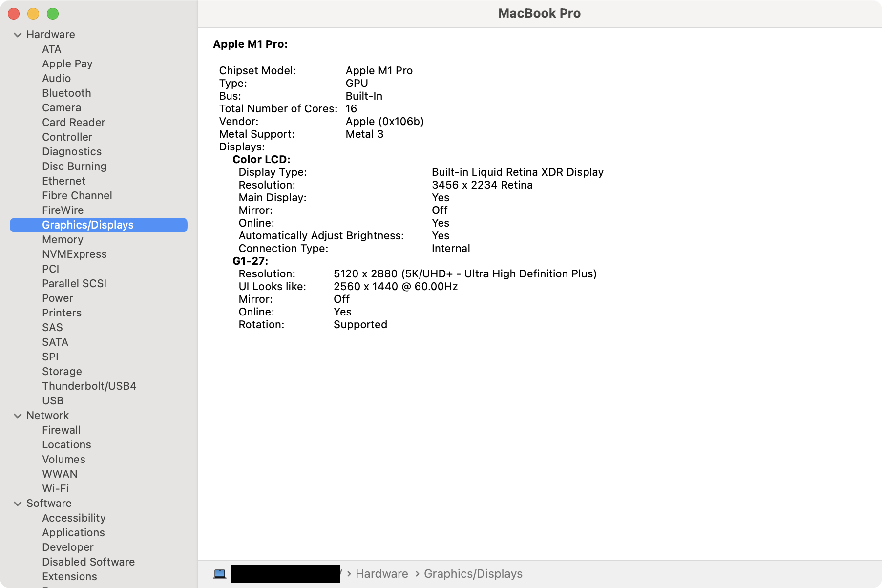The height and width of the screenshot is (588, 882).
Task: Click the yellow minimize window button
Action: [x=33, y=14]
